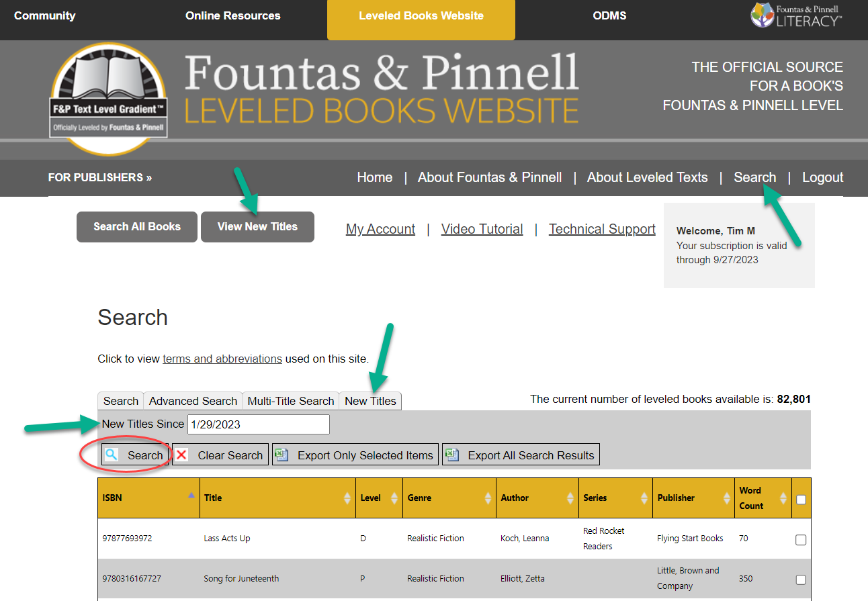Viewport: 868px width, 601px height.
Task: Sort results by Title column arrows
Action: click(347, 498)
